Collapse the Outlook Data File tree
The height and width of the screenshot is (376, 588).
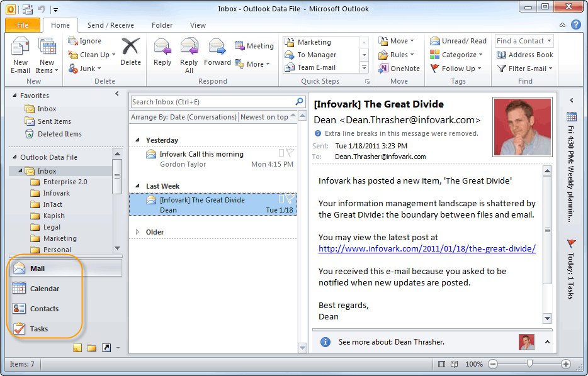pos(14,157)
